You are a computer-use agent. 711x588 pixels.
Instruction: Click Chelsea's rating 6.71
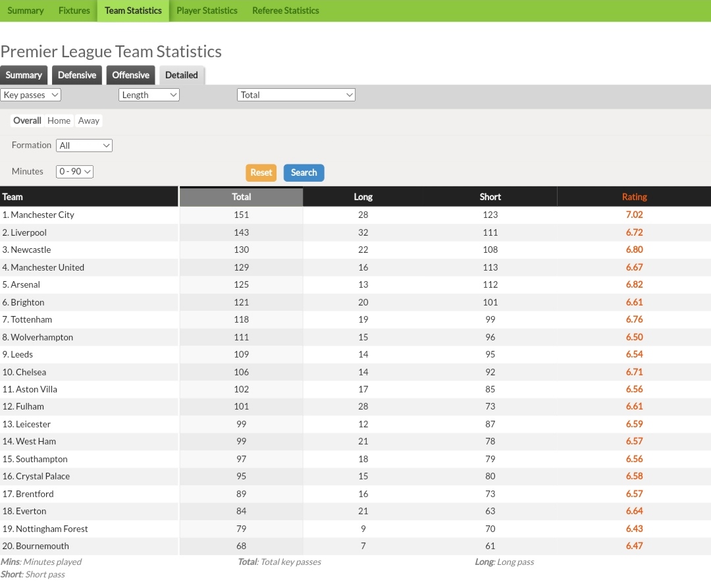click(x=635, y=372)
